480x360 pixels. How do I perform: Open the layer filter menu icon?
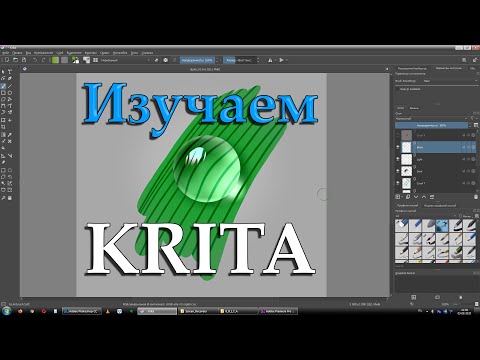(473, 118)
